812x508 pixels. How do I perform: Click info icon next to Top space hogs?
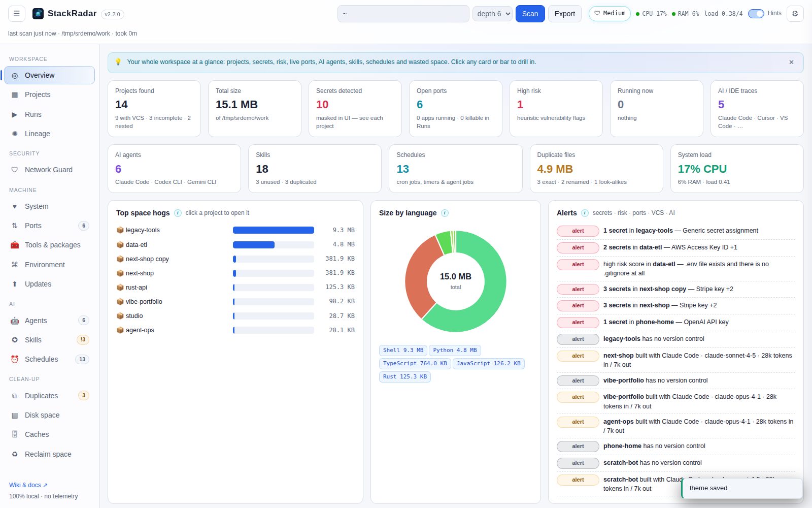178,213
